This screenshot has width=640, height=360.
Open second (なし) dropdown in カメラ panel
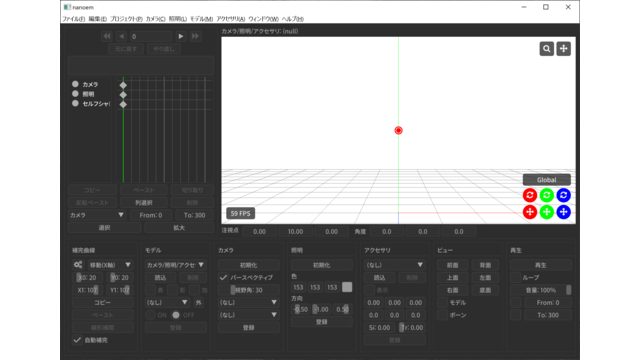tap(249, 315)
